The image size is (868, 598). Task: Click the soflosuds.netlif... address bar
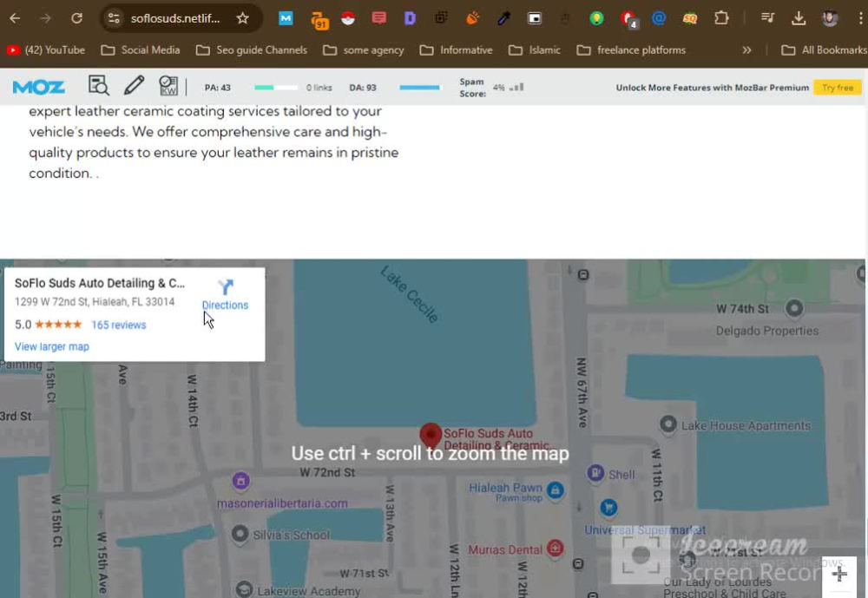click(x=175, y=18)
